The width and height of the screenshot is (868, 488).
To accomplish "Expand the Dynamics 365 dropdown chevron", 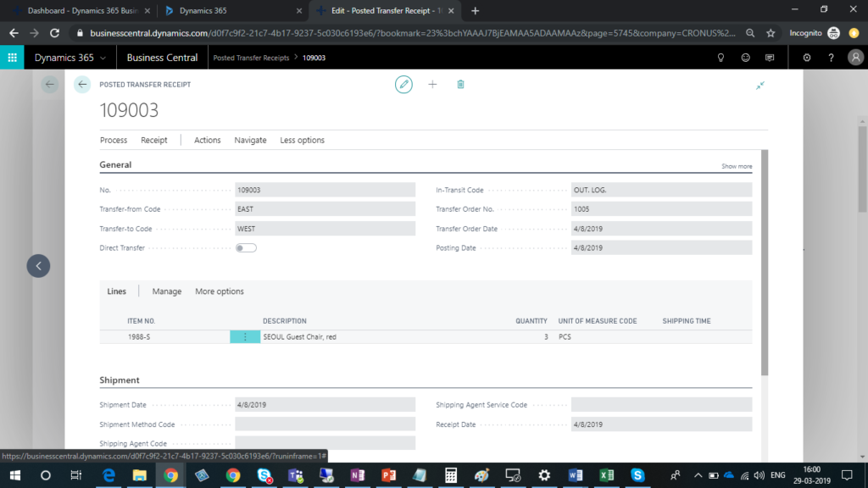I will coord(103,58).
